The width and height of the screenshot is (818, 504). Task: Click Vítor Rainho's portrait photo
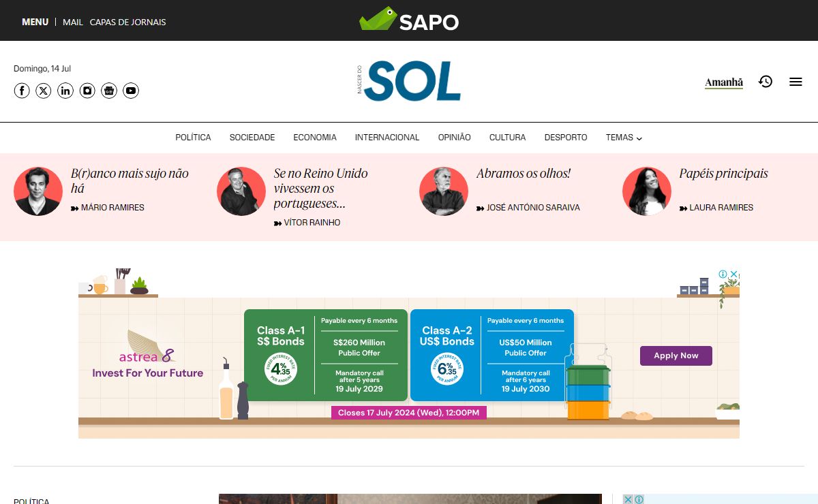point(241,191)
